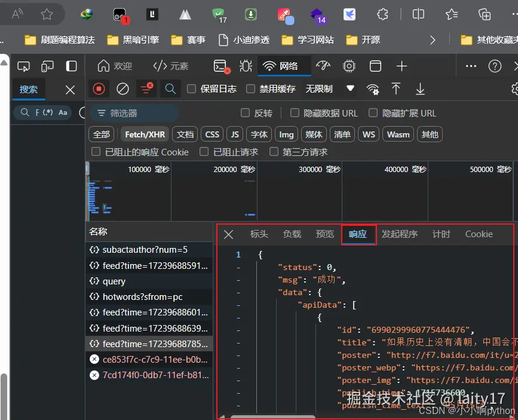Open the more DevTools options menu
This screenshot has height=420, width=518.
[471, 66]
